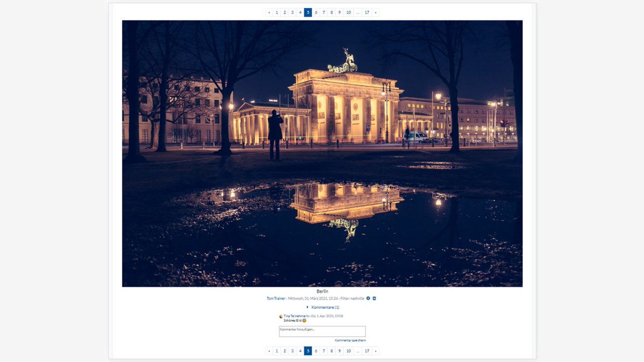Click the "Filter: nashville" text
The height and width of the screenshot is (362, 644).
tap(352, 298)
